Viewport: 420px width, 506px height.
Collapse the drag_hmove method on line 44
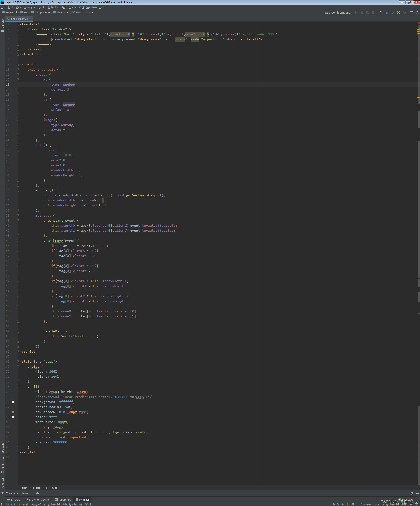pos(18,240)
